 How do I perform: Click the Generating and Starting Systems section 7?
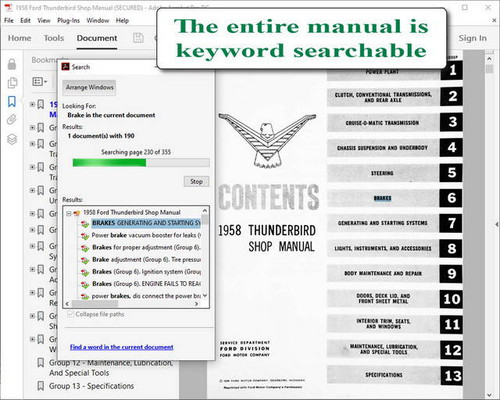(x=395, y=223)
